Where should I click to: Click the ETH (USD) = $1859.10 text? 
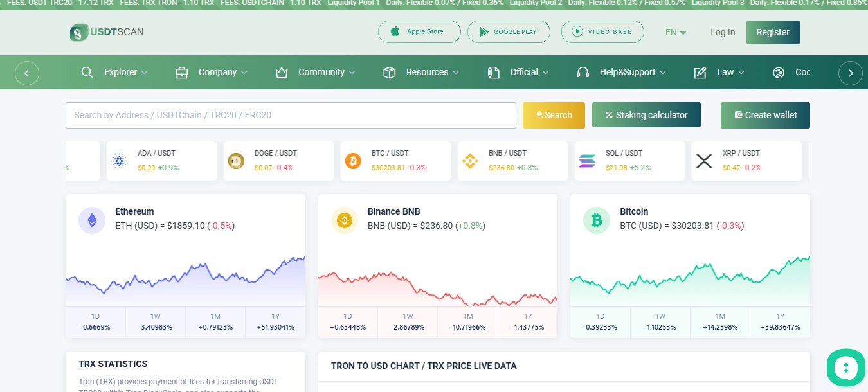[175, 226]
